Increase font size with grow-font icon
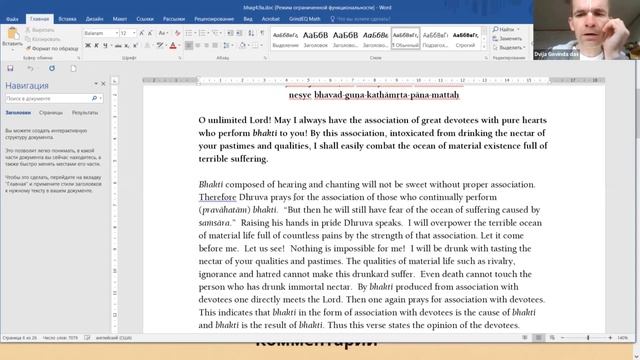This screenshot has width=640, height=360. tap(142, 33)
